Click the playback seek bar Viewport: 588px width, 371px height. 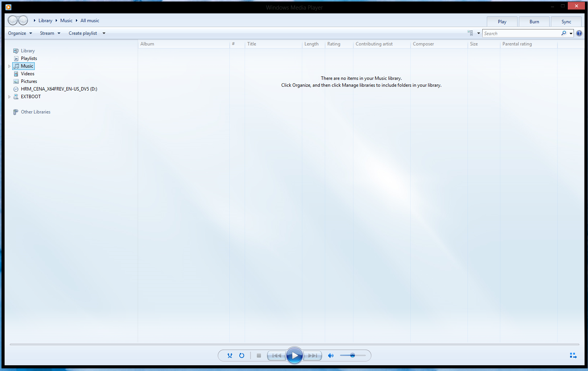[x=294, y=345]
